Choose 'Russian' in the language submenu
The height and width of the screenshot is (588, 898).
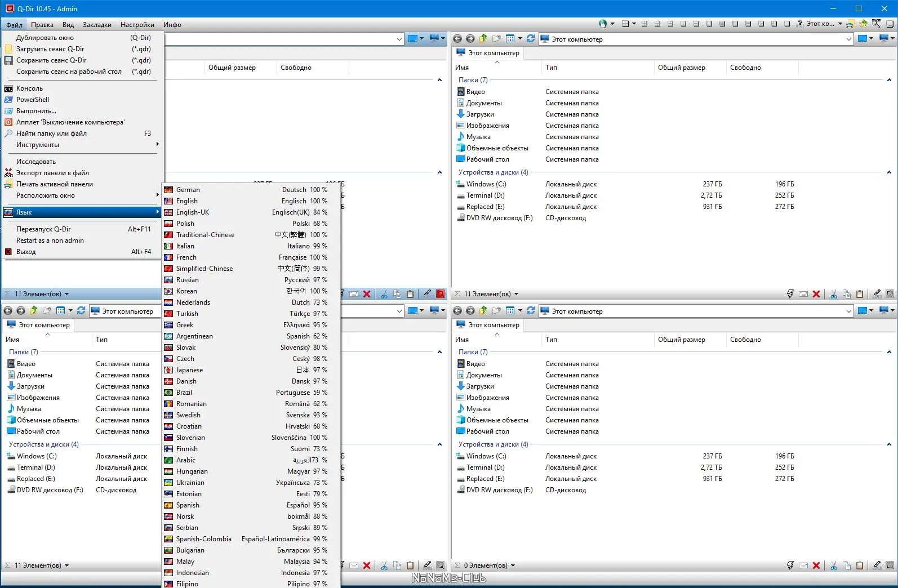click(251, 280)
